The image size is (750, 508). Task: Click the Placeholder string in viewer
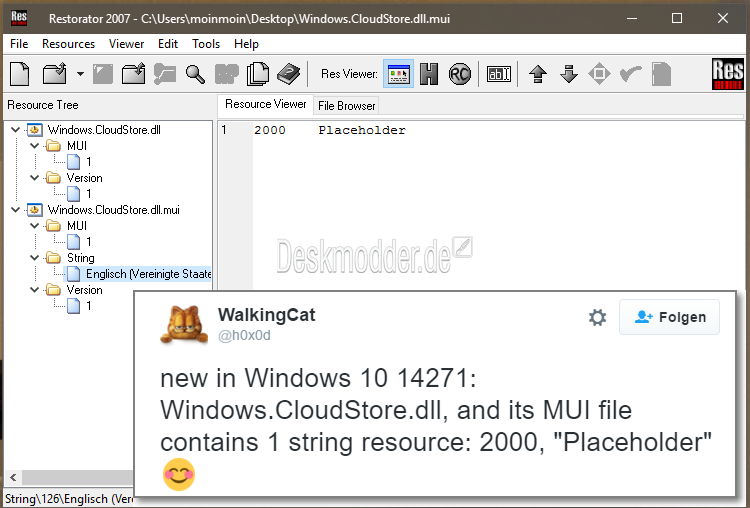click(x=362, y=130)
